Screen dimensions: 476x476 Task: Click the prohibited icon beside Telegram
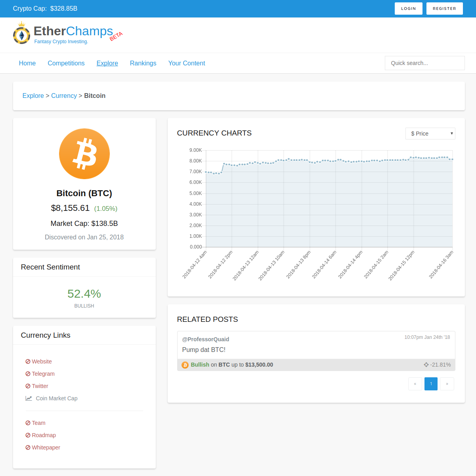coord(28,374)
